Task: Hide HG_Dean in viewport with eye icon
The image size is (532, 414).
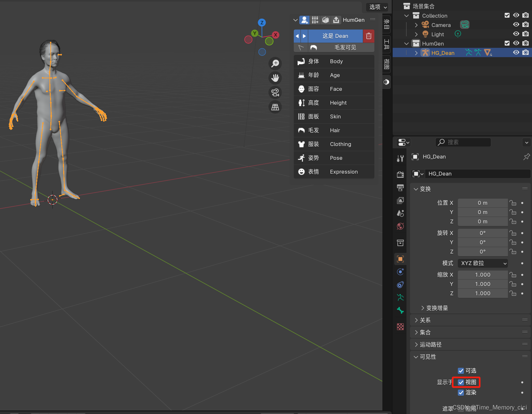Action: pos(516,53)
